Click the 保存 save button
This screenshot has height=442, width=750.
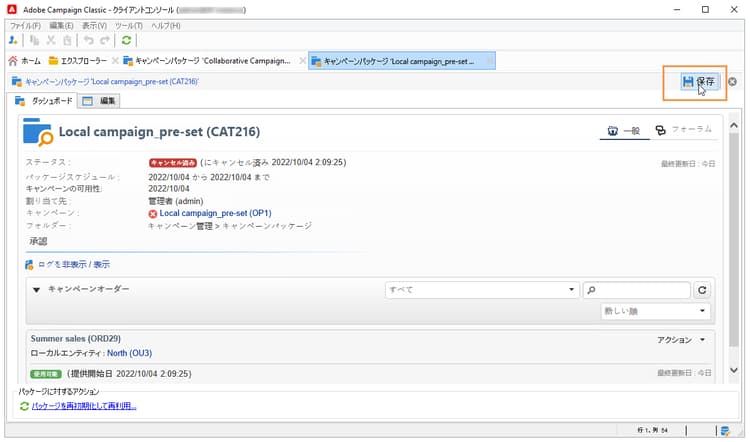(x=699, y=82)
